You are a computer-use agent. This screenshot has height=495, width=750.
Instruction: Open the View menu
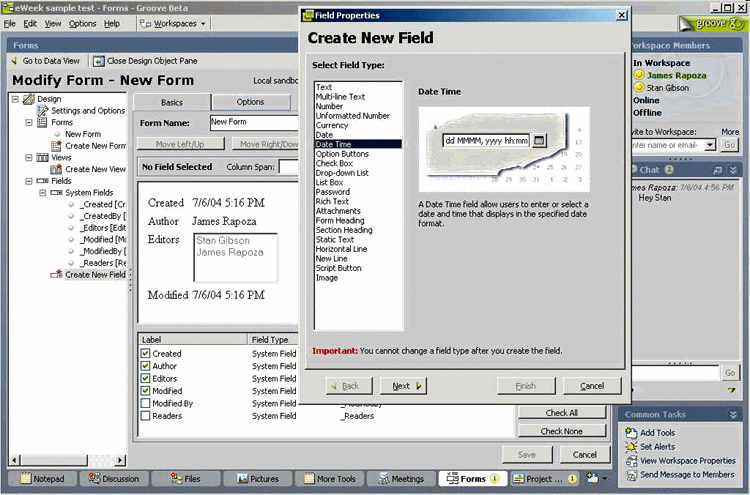point(53,23)
